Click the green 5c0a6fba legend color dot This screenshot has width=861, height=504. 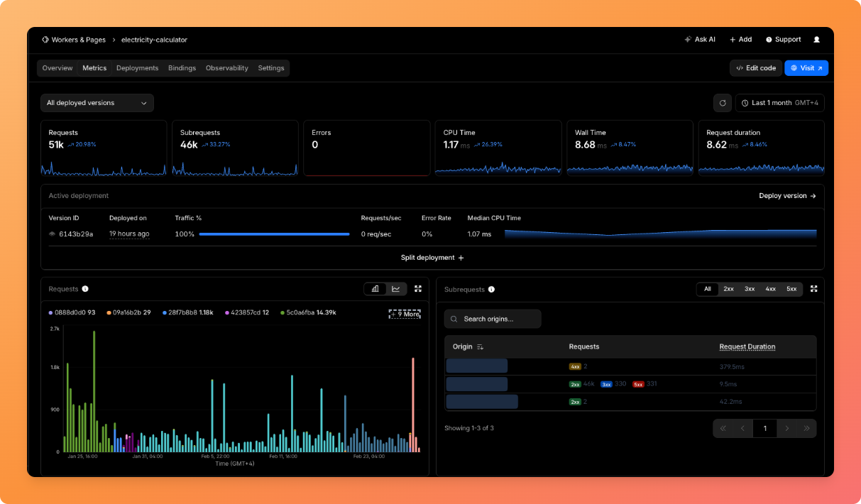[x=282, y=313]
